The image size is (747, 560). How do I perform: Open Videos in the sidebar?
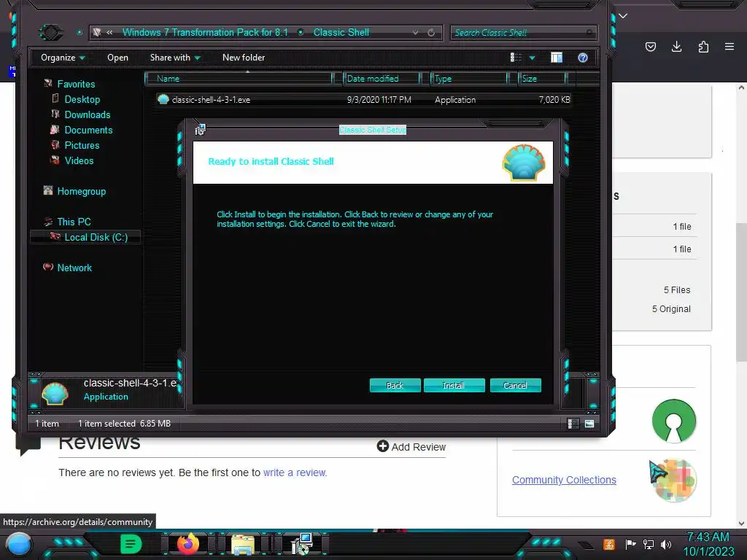coord(79,160)
